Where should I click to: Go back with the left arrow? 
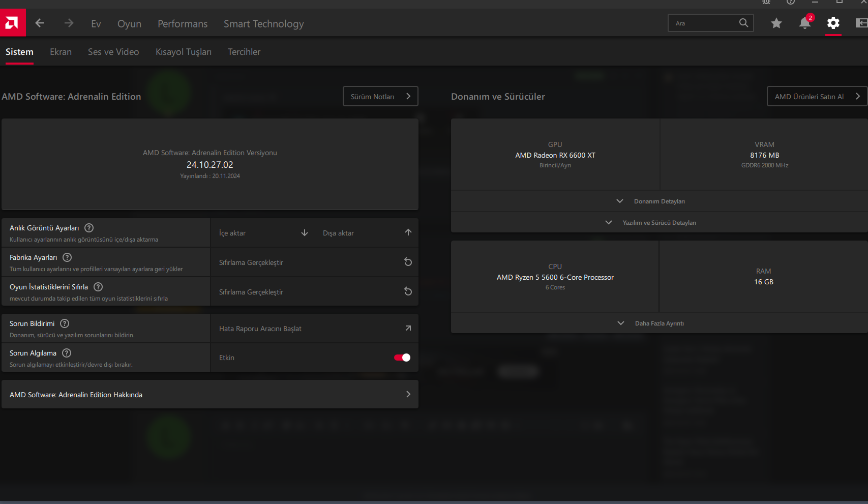[x=40, y=23]
